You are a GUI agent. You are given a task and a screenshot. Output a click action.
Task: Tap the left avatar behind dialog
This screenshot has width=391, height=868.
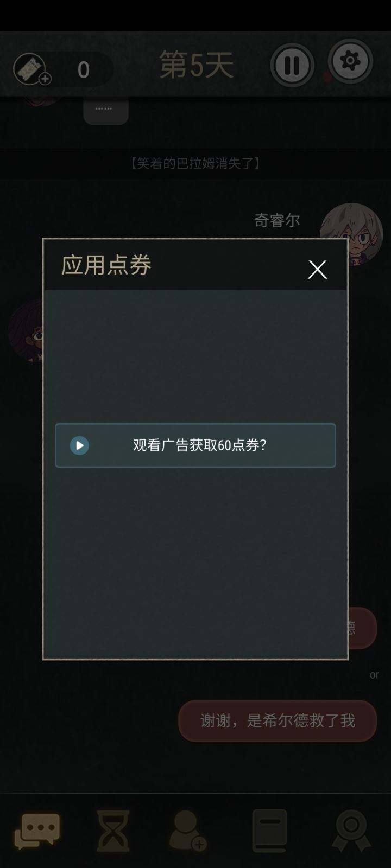click(x=26, y=330)
